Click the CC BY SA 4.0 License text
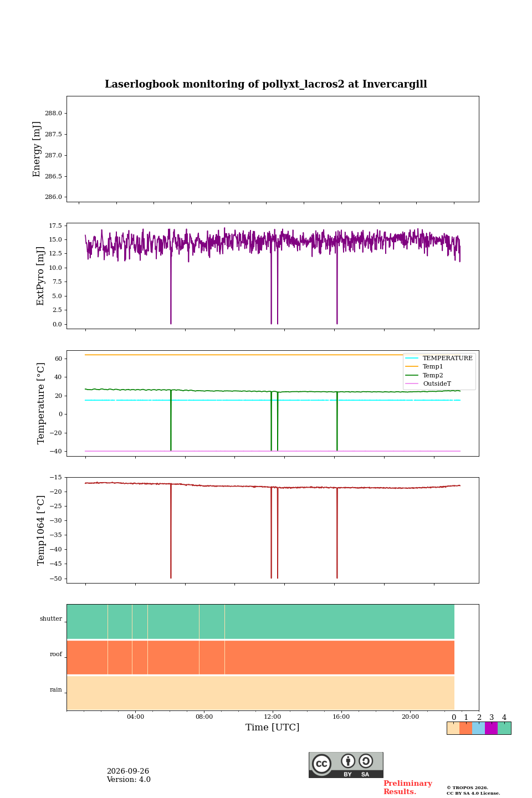The image size is (532, 798). (473, 793)
